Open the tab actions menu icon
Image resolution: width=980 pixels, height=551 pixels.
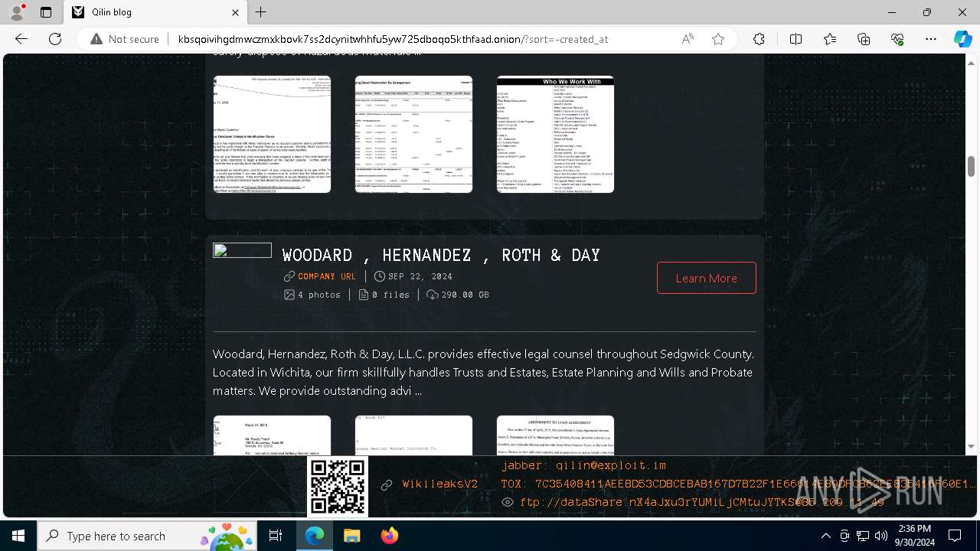point(46,12)
